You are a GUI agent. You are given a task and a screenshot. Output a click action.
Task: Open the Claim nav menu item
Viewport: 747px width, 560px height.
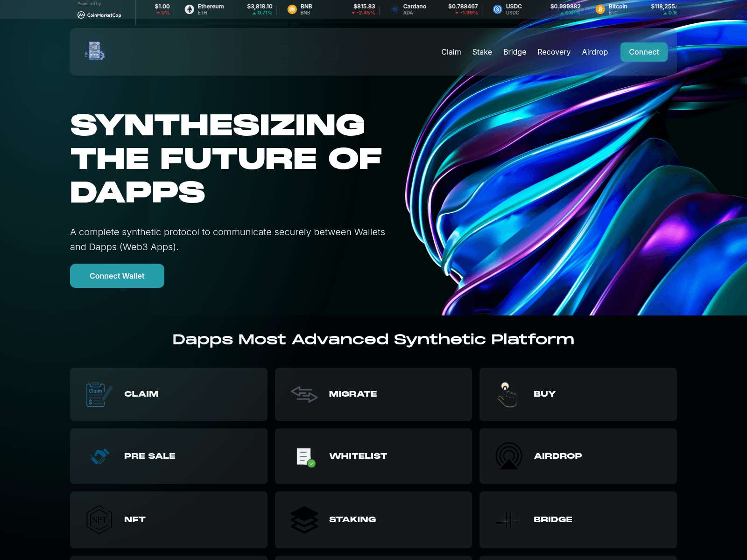[451, 52]
